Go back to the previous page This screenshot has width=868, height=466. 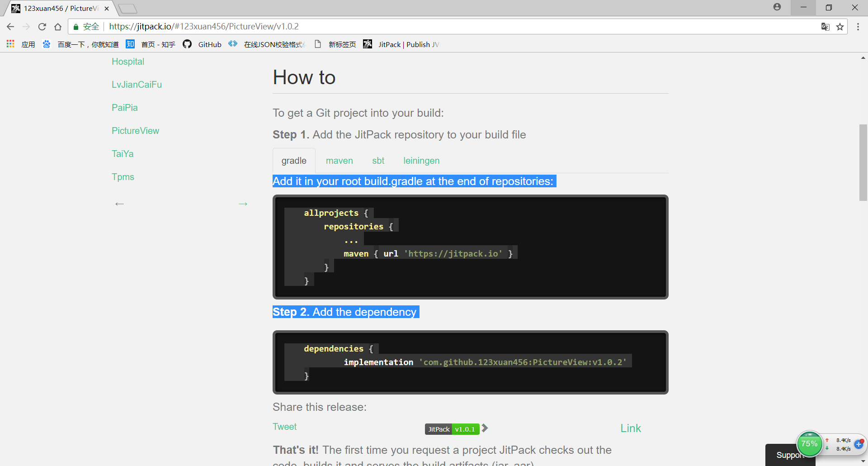(x=10, y=27)
